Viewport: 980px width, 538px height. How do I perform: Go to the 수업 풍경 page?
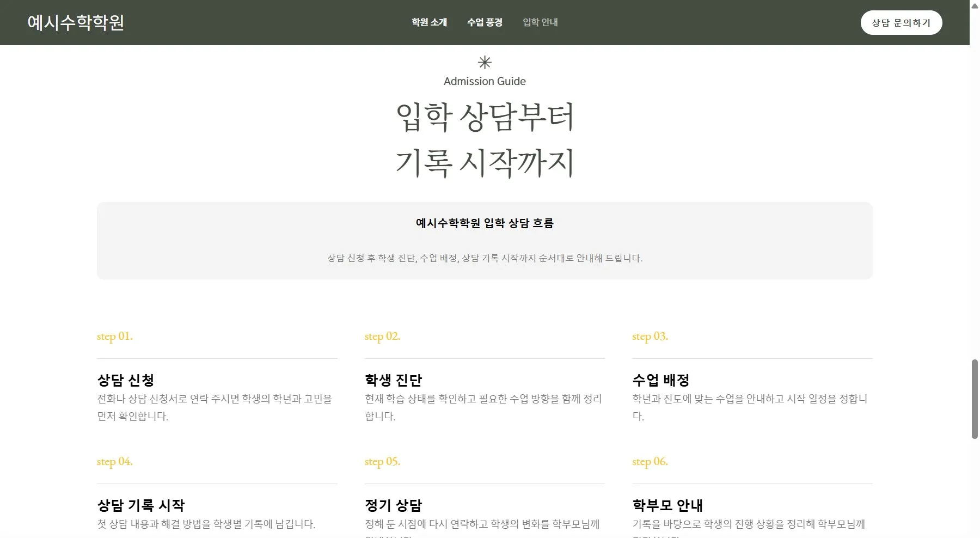(485, 22)
